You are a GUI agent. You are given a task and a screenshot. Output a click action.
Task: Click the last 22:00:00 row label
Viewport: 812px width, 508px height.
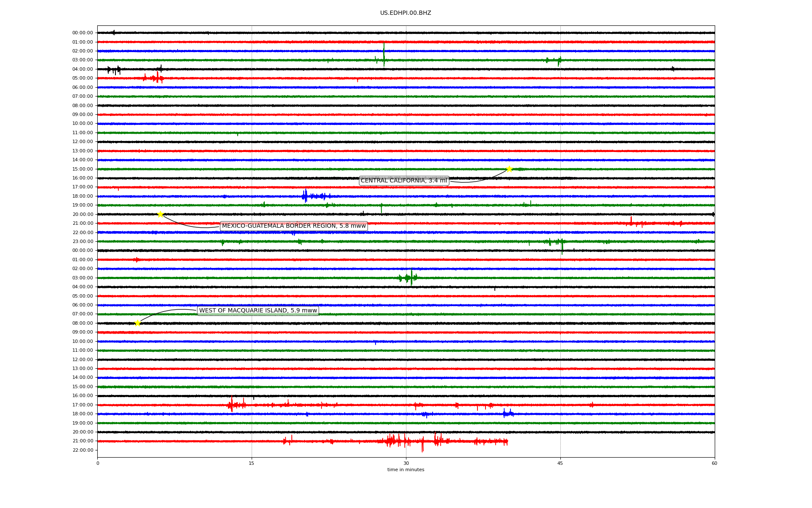click(x=82, y=450)
